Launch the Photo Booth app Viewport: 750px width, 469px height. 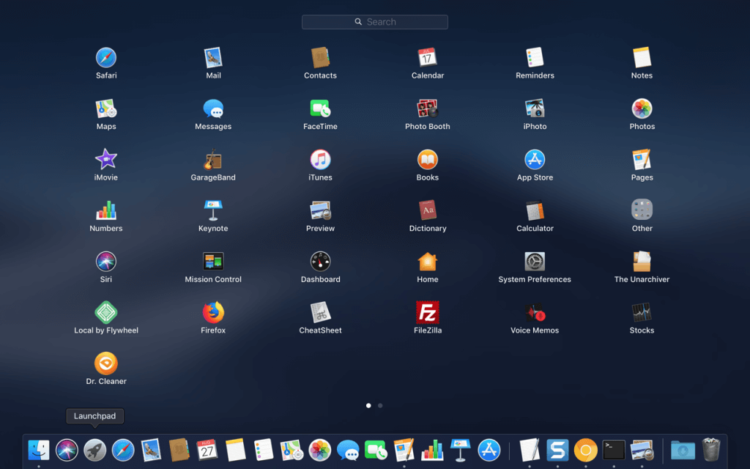(427, 109)
